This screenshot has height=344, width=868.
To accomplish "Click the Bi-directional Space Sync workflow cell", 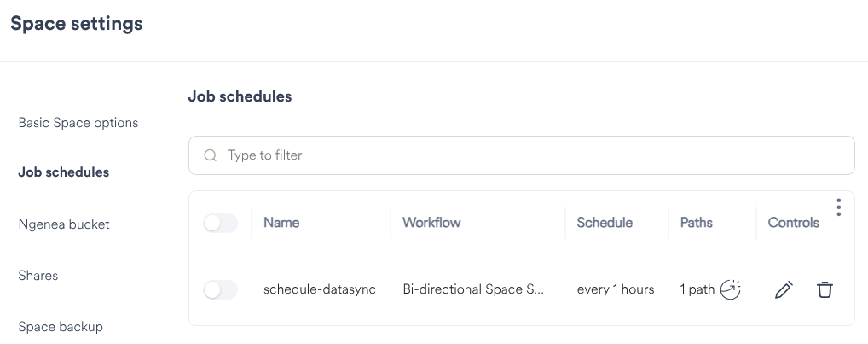I will pyautogui.click(x=473, y=289).
